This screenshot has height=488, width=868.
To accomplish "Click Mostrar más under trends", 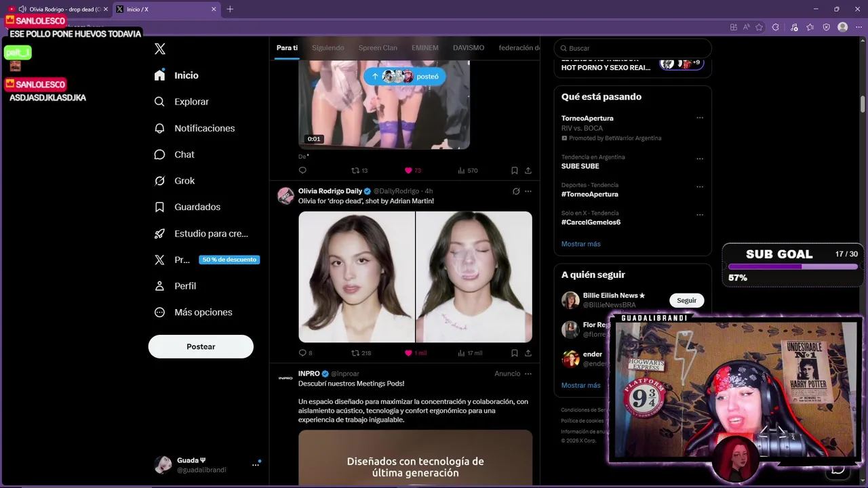I will (x=580, y=244).
